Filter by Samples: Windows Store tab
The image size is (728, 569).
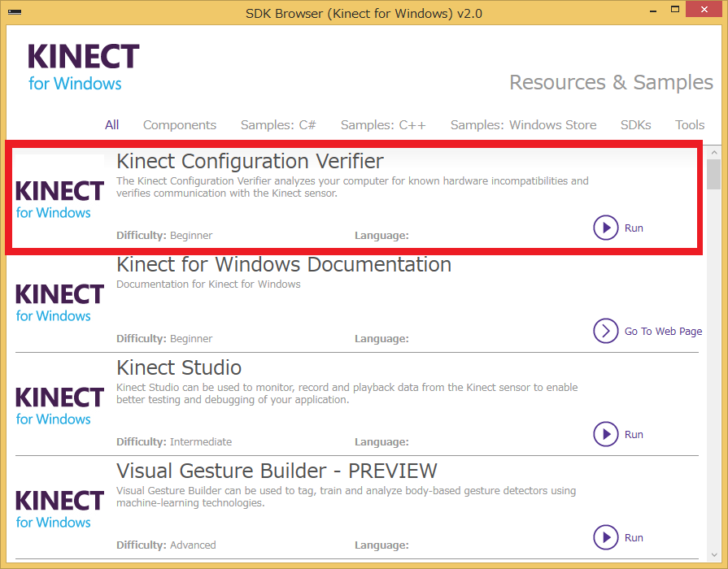[523, 125]
